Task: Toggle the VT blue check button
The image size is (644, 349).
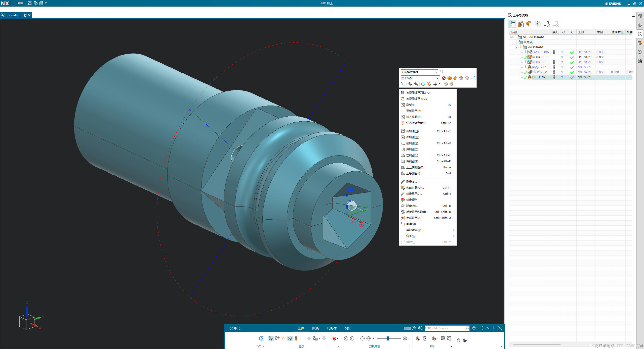Action: (x=261, y=338)
